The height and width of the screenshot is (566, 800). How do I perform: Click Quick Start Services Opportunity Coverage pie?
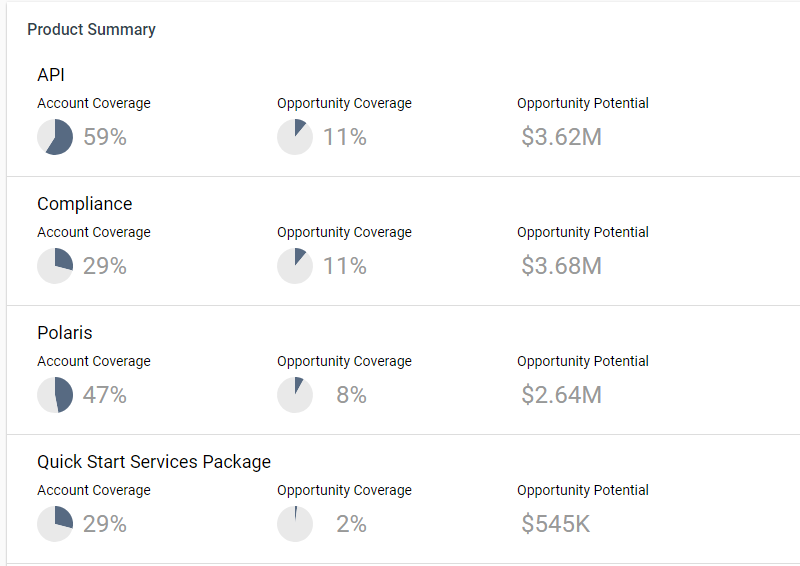(x=295, y=524)
